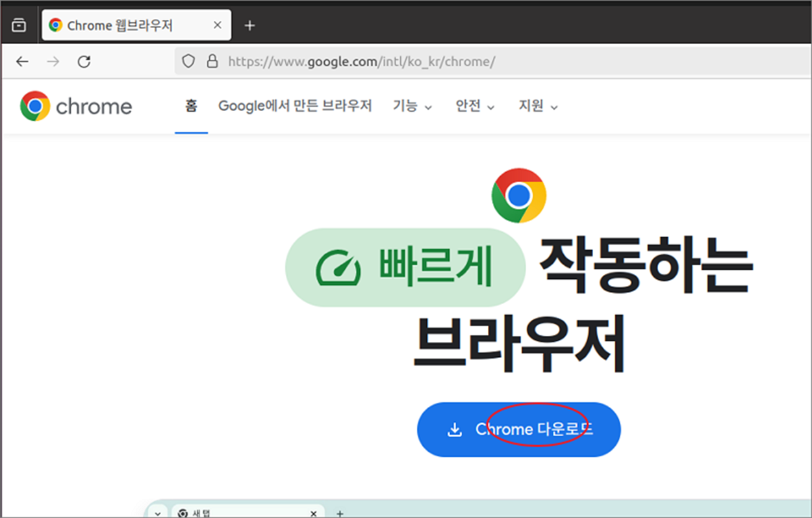This screenshot has width=812, height=518.
Task: Click the plus button in the preview browser
Action: (339, 513)
